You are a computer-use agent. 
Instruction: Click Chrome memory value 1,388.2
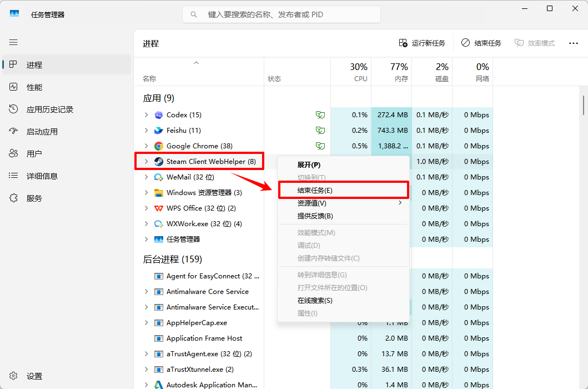[393, 146]
